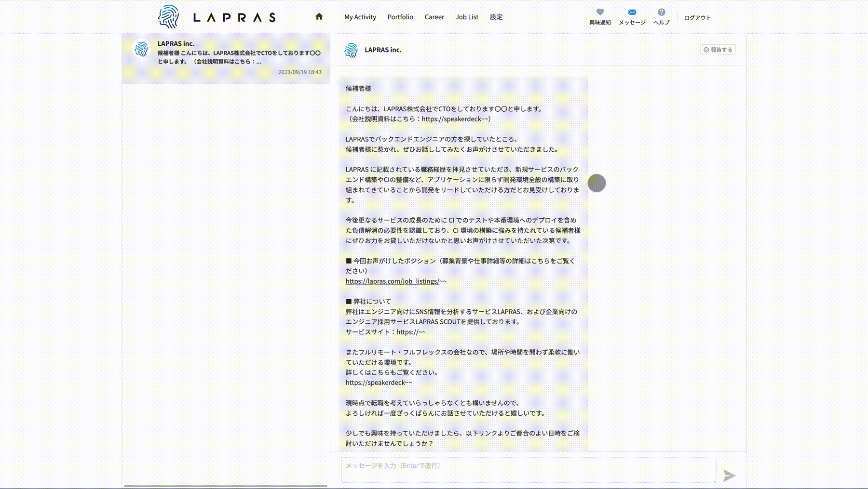This screenshot has width=868, height=489.
Task: Click 候補者様 greeting at message top
Action: [358, 89]
